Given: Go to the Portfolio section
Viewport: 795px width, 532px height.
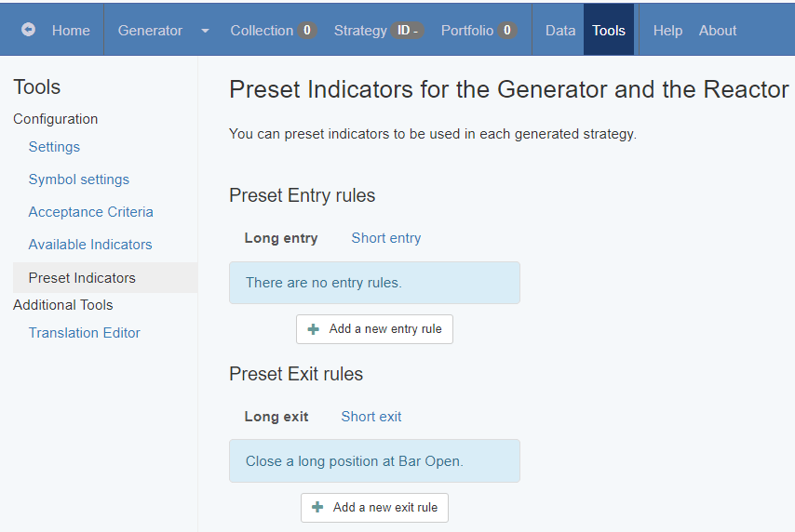Looking at the screenshot, I should pyautogui.click(x=478, y=31).
